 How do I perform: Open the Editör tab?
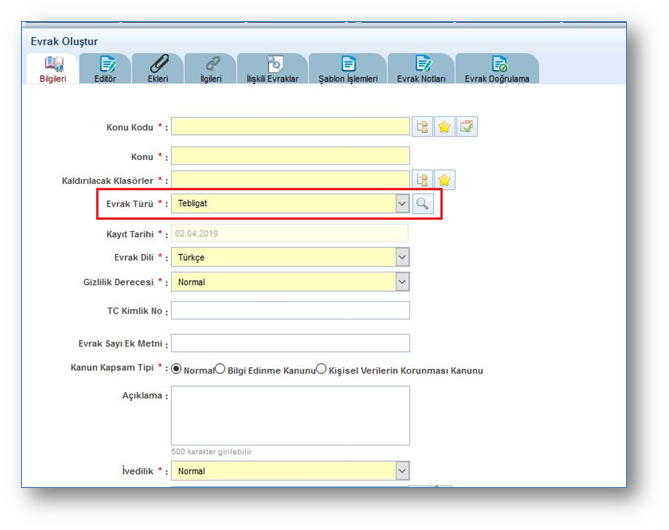pyautogui.click(x=105, y=68)
